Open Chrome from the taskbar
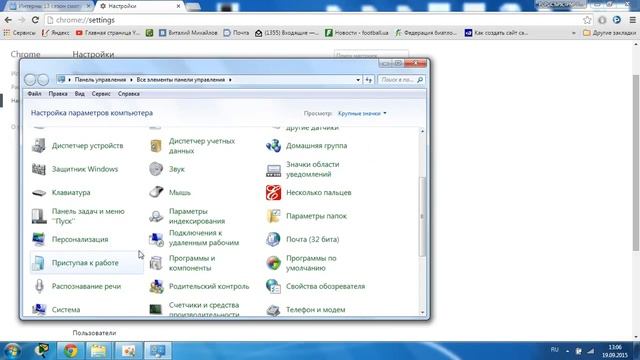This screenshot has height=360, width=640. pyautogui.click(x=70, y=351)
